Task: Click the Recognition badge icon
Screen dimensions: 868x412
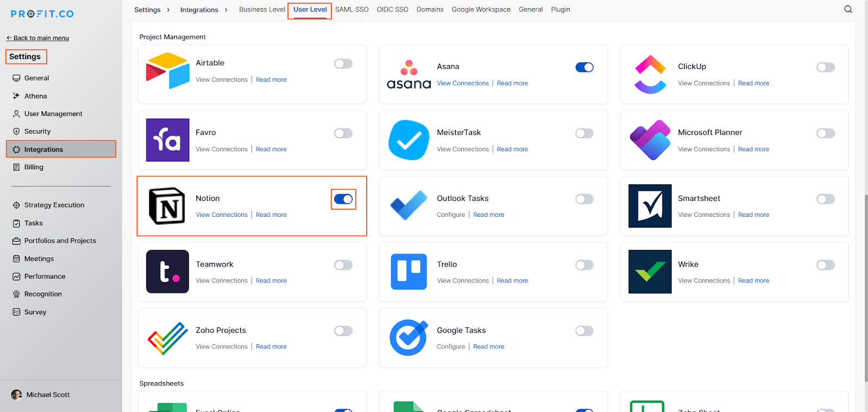Action: (x=16, y=294)
